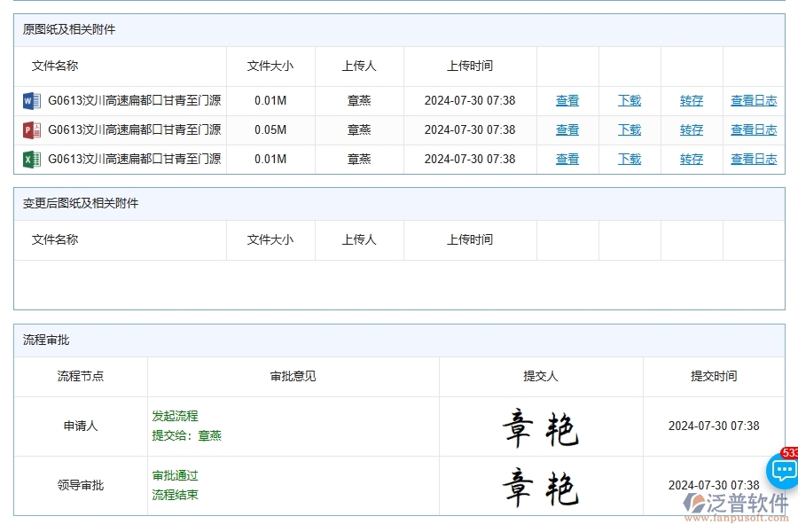Click 转存 on the Excel file row
The width and height of the screenshot is (798, 532).
[691, 159]
